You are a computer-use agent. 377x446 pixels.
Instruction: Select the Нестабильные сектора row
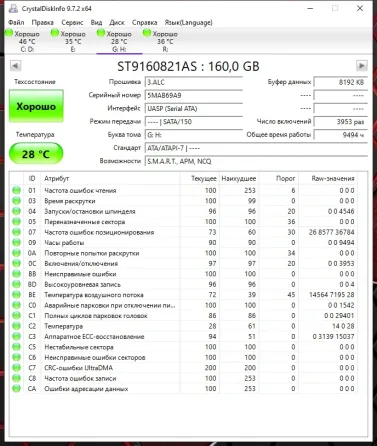(x=183, y=347)
